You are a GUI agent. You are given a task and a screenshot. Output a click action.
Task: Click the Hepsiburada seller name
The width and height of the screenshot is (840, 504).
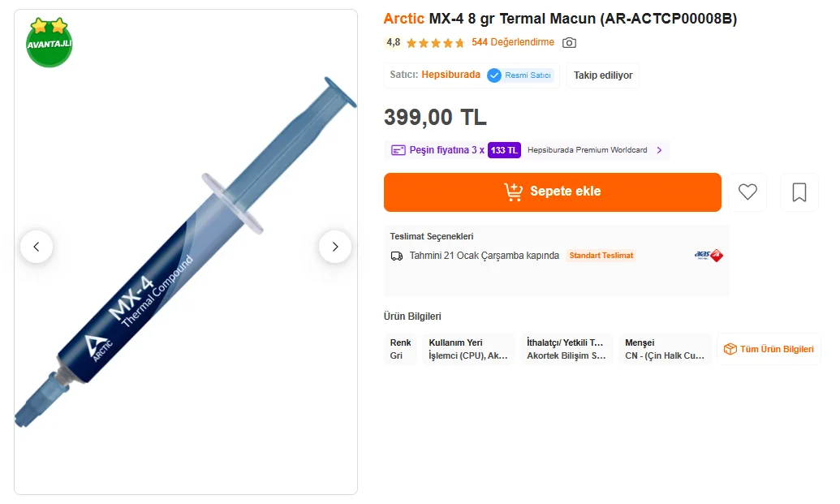[450, 75]
